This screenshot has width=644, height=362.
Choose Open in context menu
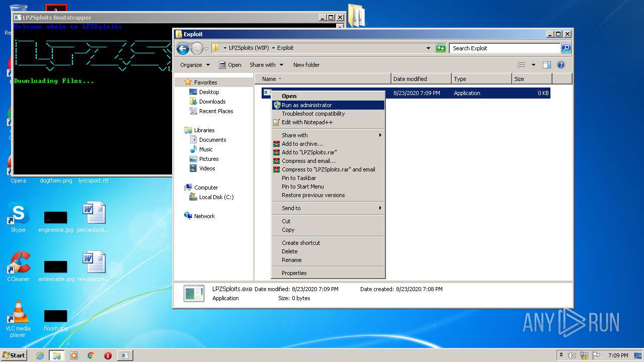tap(328, 96)
